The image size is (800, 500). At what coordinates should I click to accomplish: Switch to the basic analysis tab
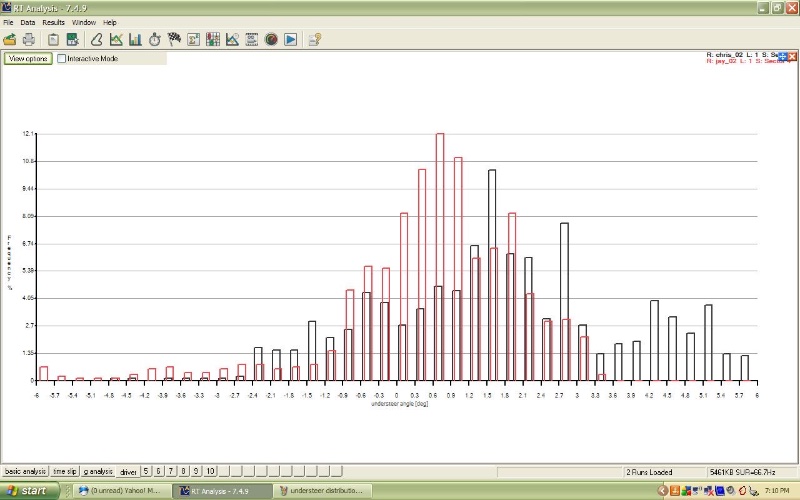click(x=26, y=471)
